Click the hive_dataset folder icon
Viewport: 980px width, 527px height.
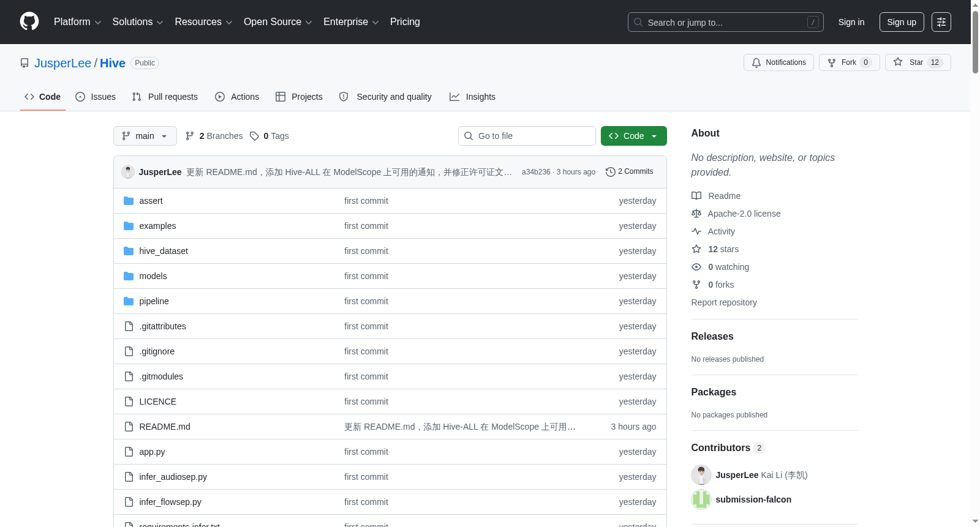pyautogui.click(x=129, y=251)
